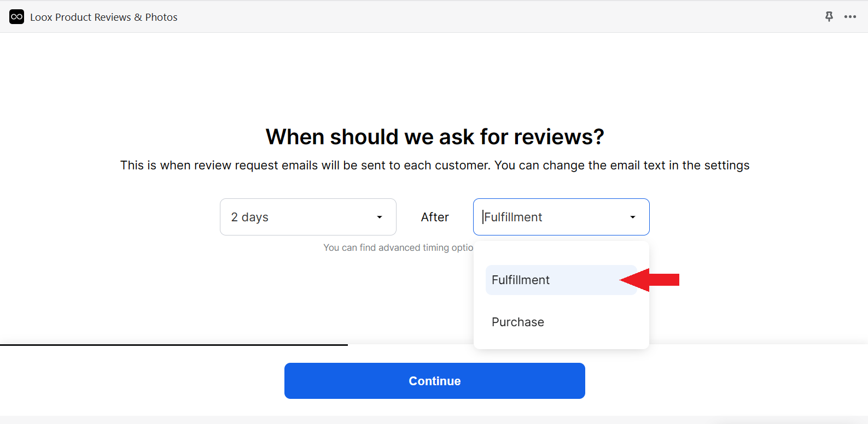Open the 2 days delay dropdown
The height and width of the screenshot is (424, 868).
click(308, 217)
